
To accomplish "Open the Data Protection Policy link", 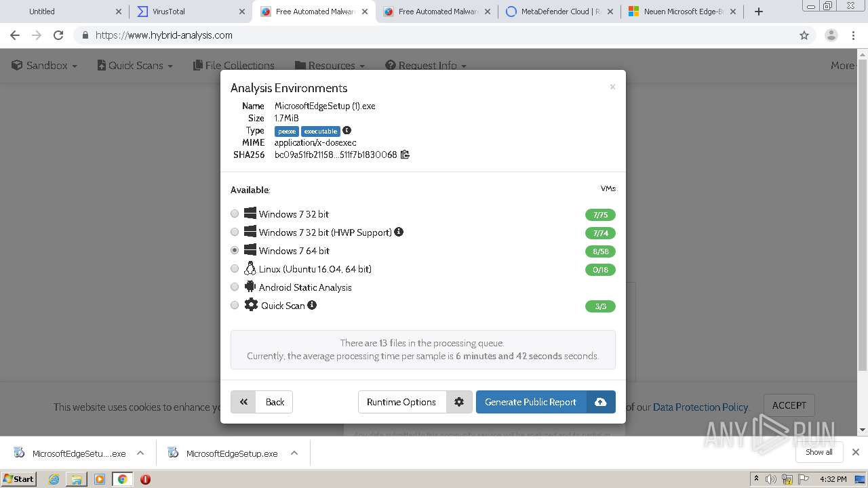I will 700,407.
